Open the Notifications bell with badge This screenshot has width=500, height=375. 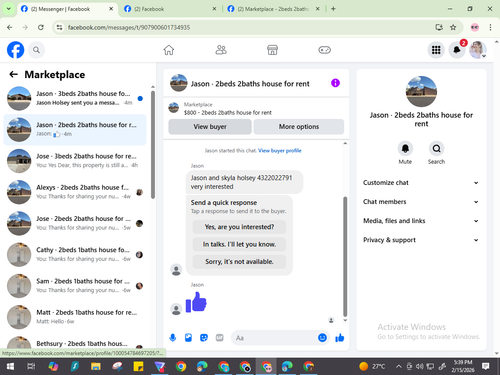pyautogui.click(x=457, y=50)
